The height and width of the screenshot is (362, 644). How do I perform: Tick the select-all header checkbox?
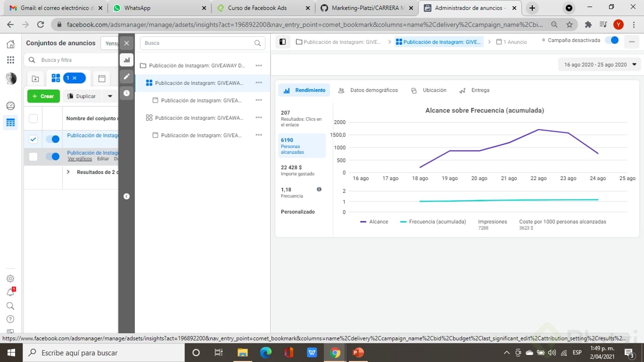(x=33, y=119)
